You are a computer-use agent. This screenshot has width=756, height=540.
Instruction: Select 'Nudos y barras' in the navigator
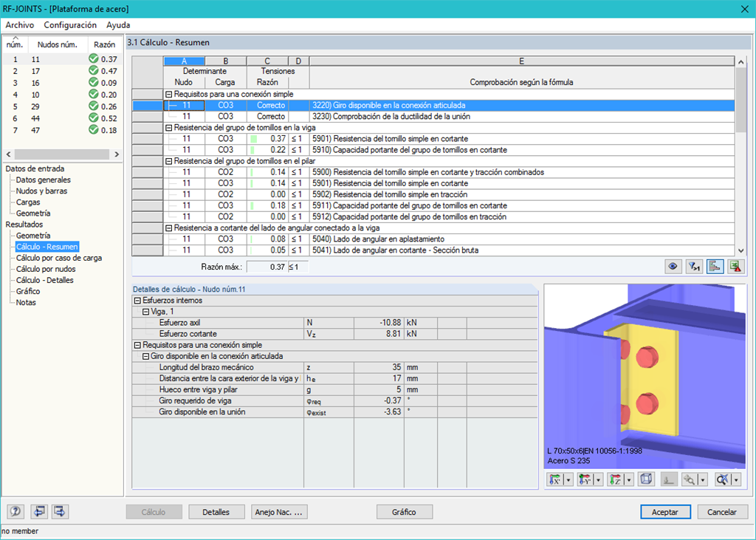[x=41, y=191]
